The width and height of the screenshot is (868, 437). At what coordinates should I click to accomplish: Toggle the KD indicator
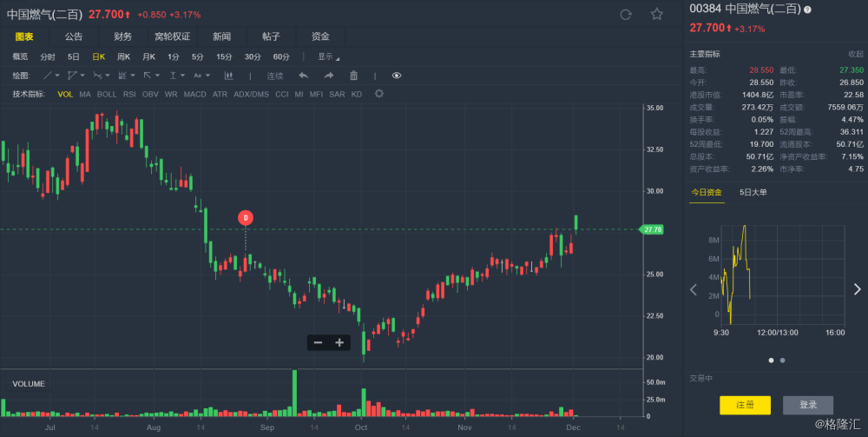pos(357,94)
